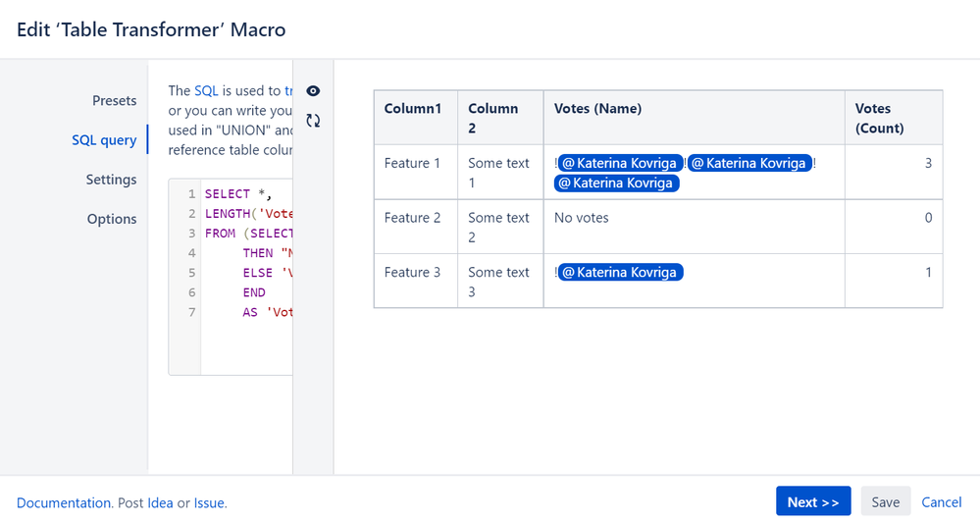Click the Idea link
This screenshot has height=523, width=980.
pos(160,503)
